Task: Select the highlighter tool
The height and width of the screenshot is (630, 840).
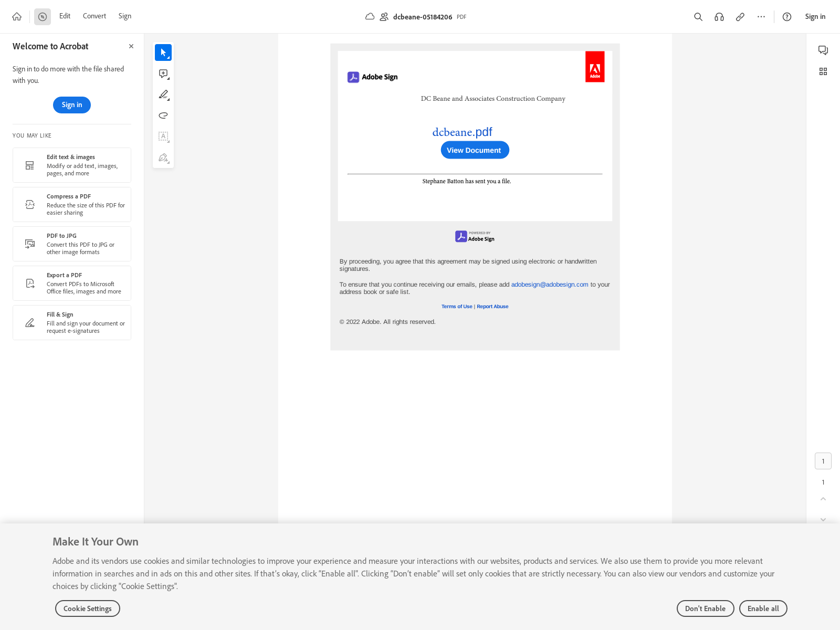Action: (163, 94)
